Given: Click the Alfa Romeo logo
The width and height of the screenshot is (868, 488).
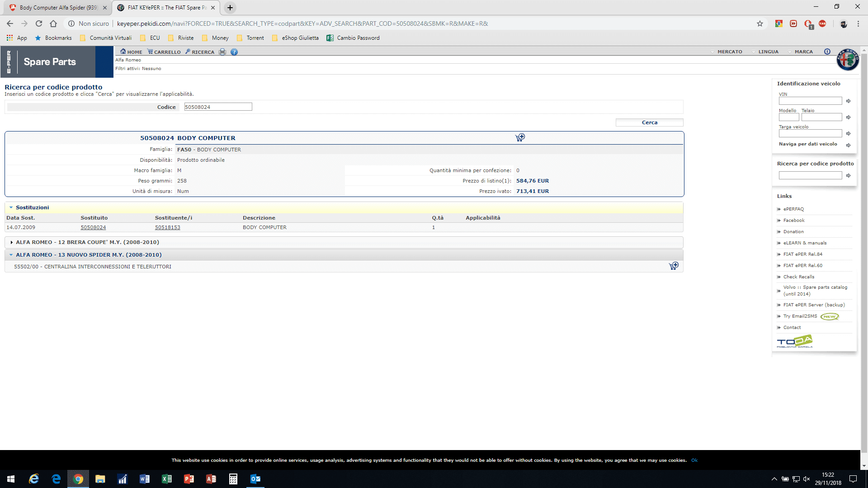Looking at the screenshot, I should [x=848, y=59].
